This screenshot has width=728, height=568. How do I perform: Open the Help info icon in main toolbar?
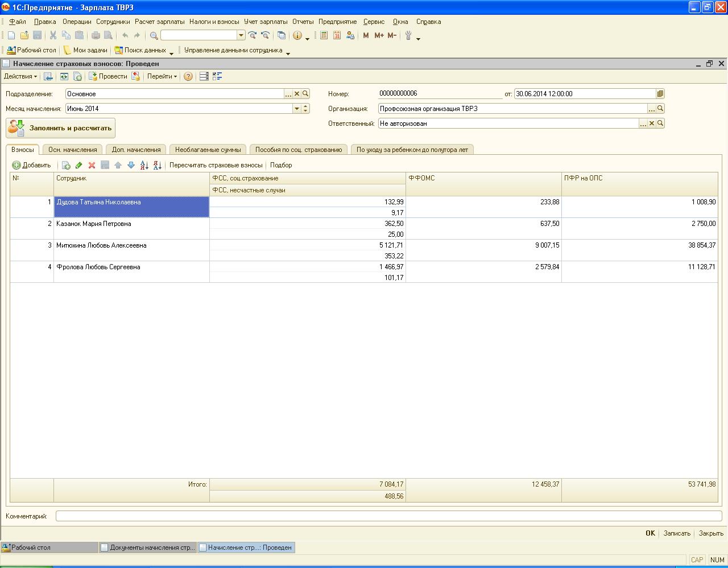click(297, 35)
